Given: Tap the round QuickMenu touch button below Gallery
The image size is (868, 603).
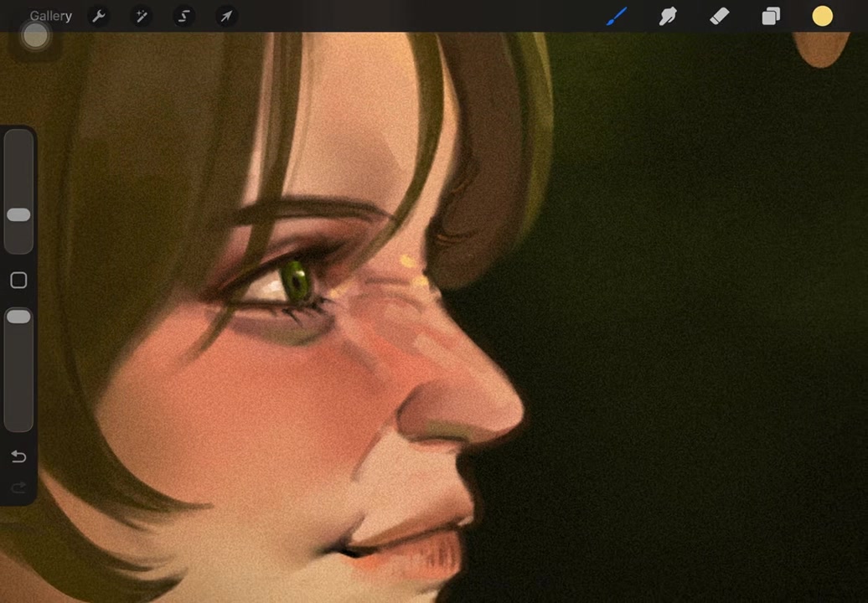Looking at the screenshot, I should [35, 37].
